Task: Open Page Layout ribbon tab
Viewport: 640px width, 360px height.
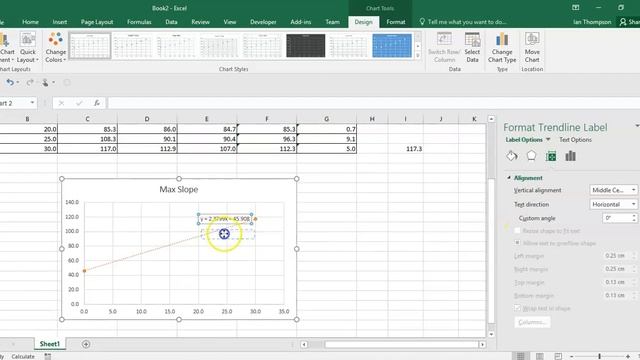Action: coord(97,22)
